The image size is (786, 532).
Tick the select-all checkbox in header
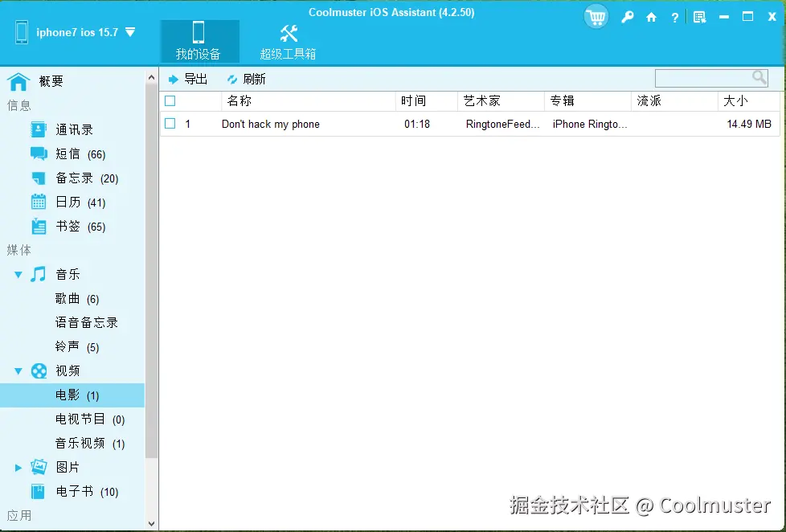170,100
